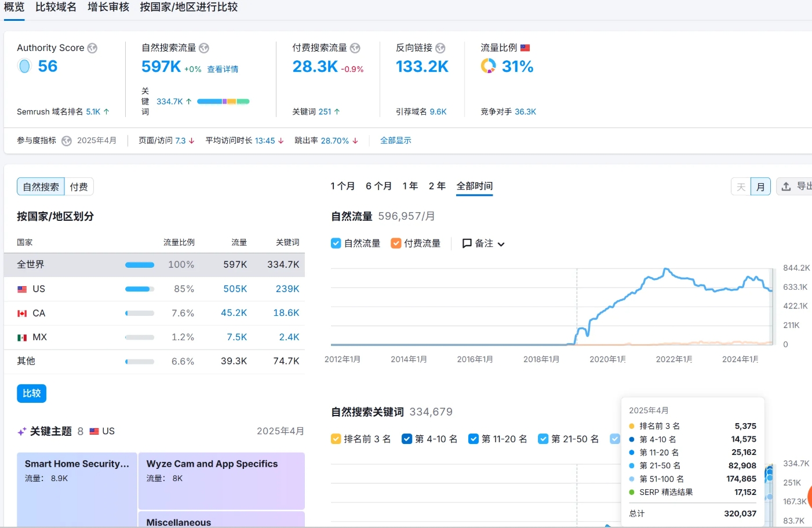Select 2 年 time range
This screenshot has width=812, height=528.
click(437, 186)
